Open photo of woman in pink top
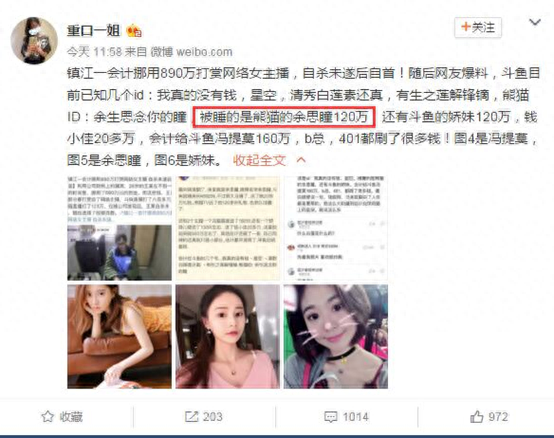This screenshot has width=554, height=438. 228,337
